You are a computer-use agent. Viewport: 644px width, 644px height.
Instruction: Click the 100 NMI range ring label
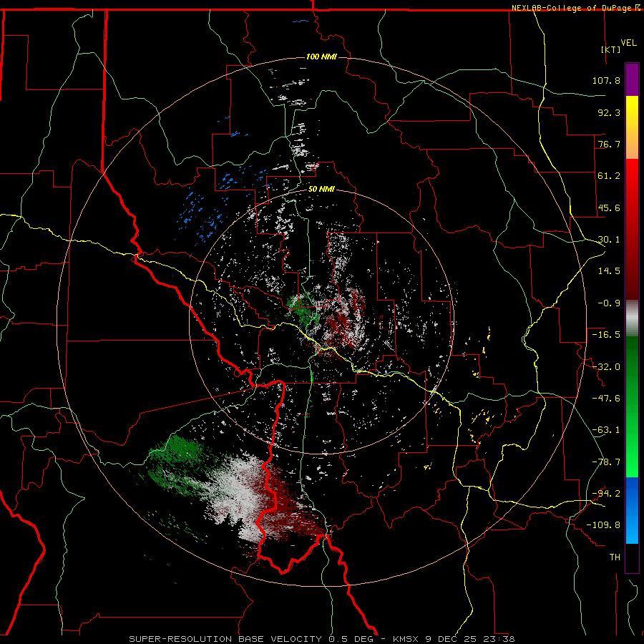(x=321, y=57)
